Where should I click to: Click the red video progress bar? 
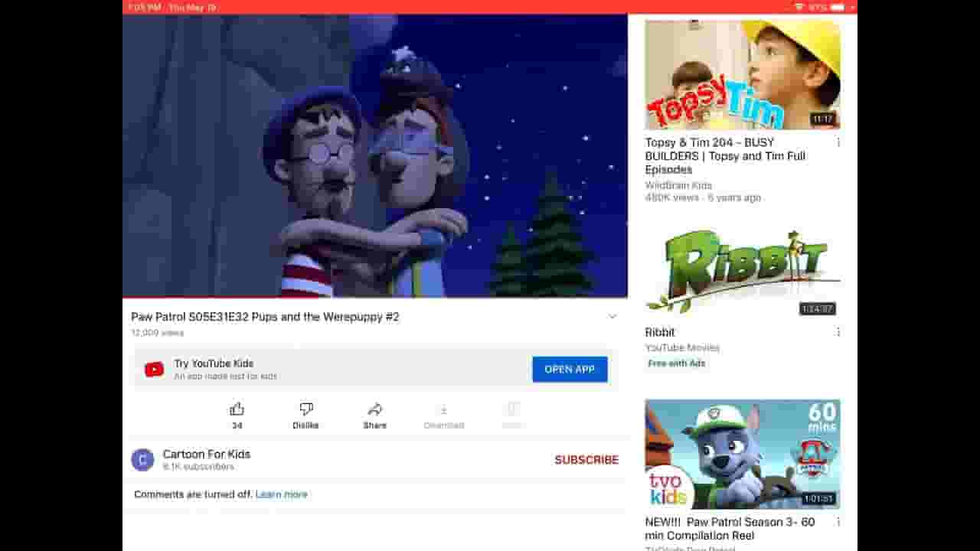(375, 297)
